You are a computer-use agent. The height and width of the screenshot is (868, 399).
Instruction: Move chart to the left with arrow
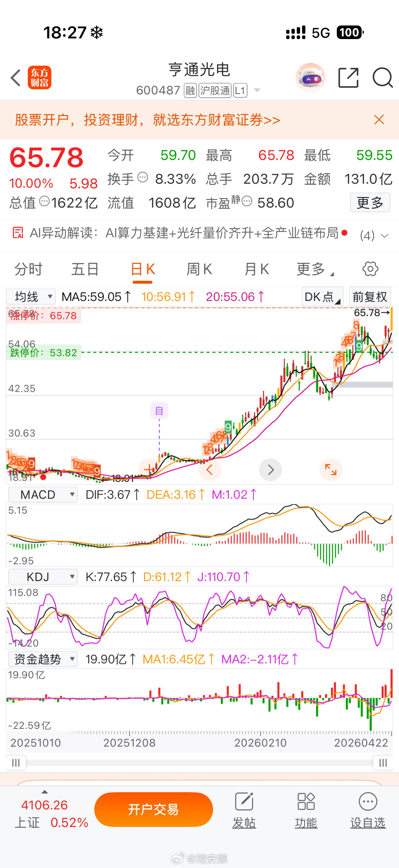tap(209, 469)
